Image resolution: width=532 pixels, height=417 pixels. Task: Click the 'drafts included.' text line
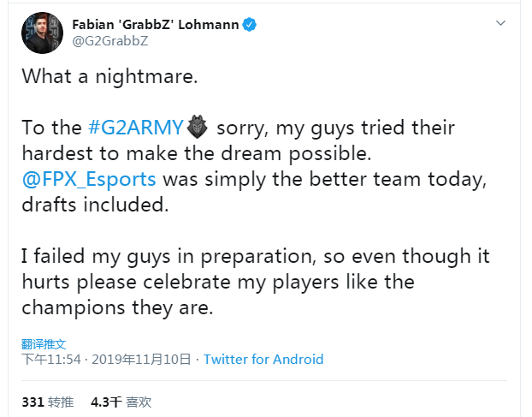point(95,205)
